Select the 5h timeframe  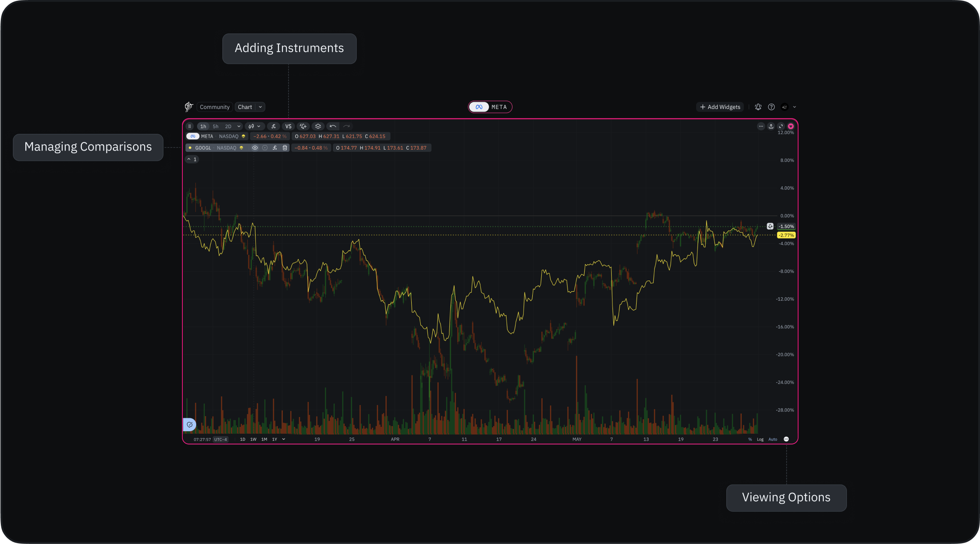point(215,126)
